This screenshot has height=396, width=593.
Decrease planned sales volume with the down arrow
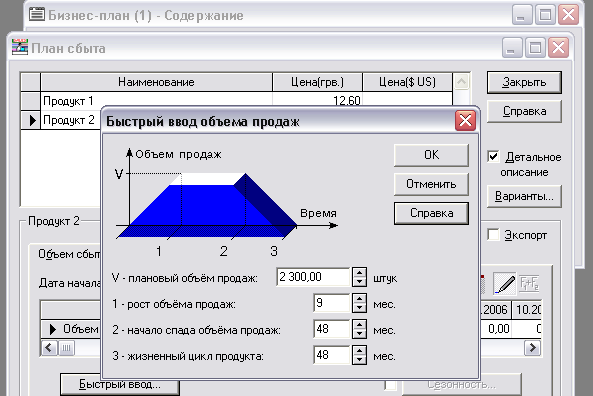tap(359, 282)
